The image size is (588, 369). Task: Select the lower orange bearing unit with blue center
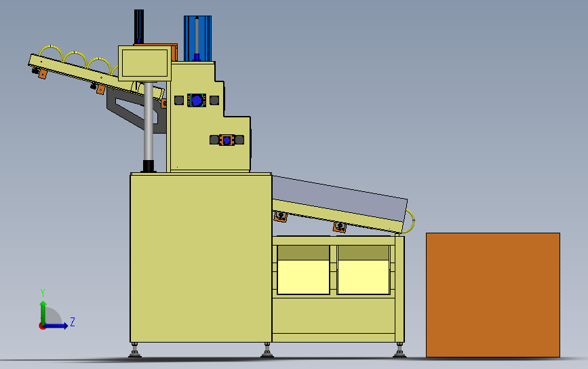pos(227,140)
